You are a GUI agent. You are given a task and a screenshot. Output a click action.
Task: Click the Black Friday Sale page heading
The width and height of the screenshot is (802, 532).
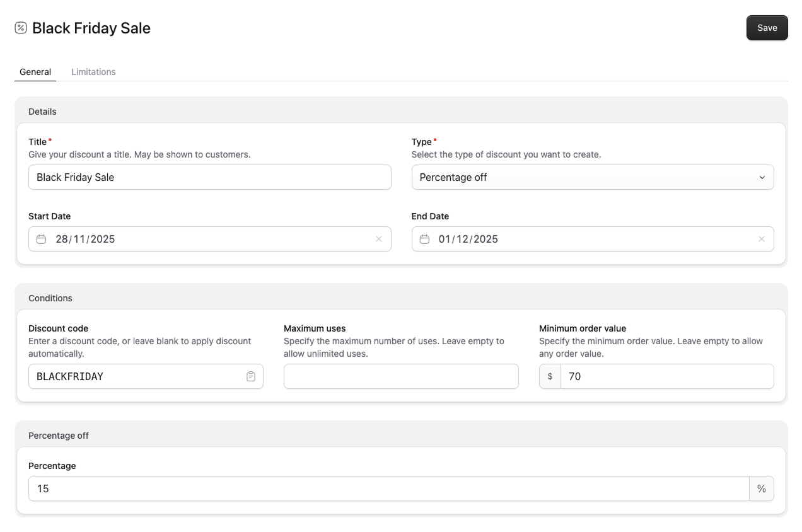(91, 28)
